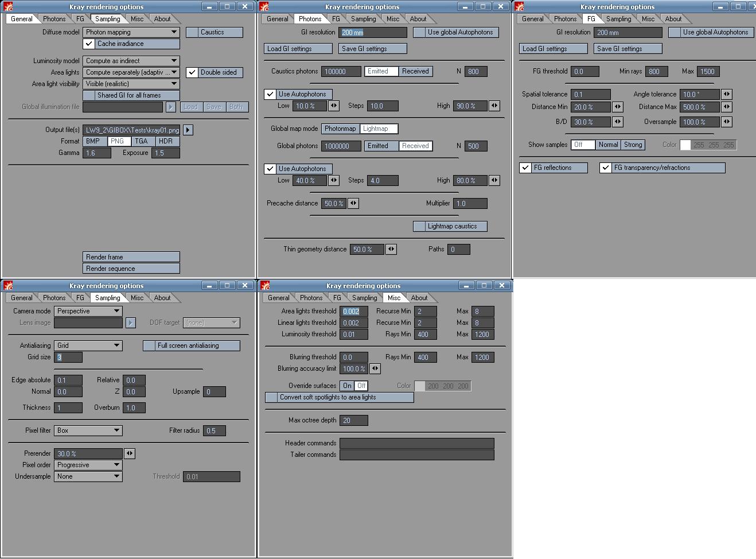Click the Max octree depth field
This screenshot has width=756, height=559.
(x=354, y=420)
